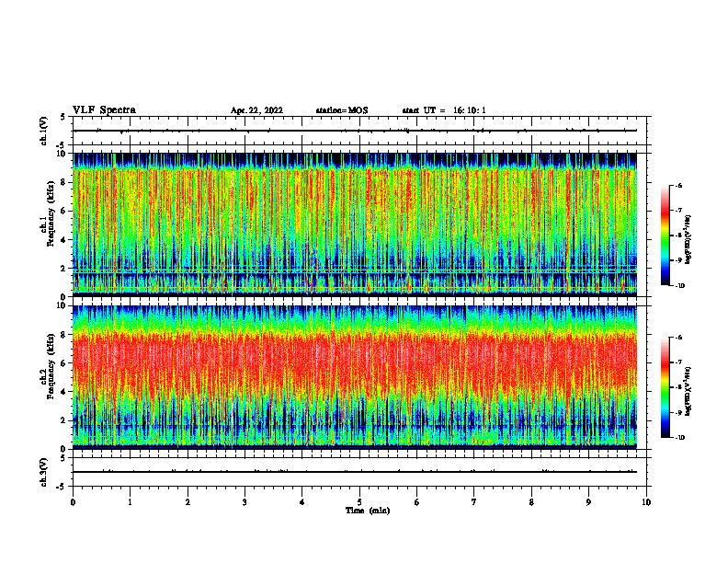Click inside the ch.1 spectrogram panel
Image resolution: width=728 pixels, height=563 pixels.
355,224
